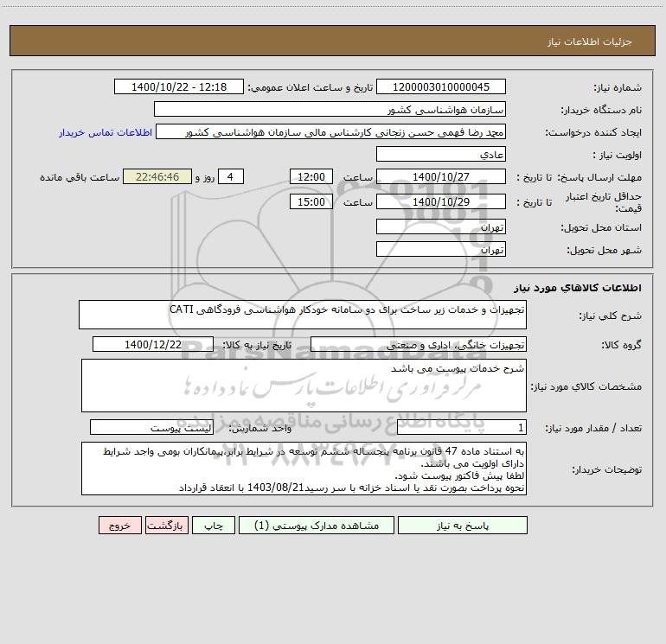Click the حداقل تاریخ اعتبار قیمت label
This screenshot has height=644, width=666.
click(x=604, y=202)
